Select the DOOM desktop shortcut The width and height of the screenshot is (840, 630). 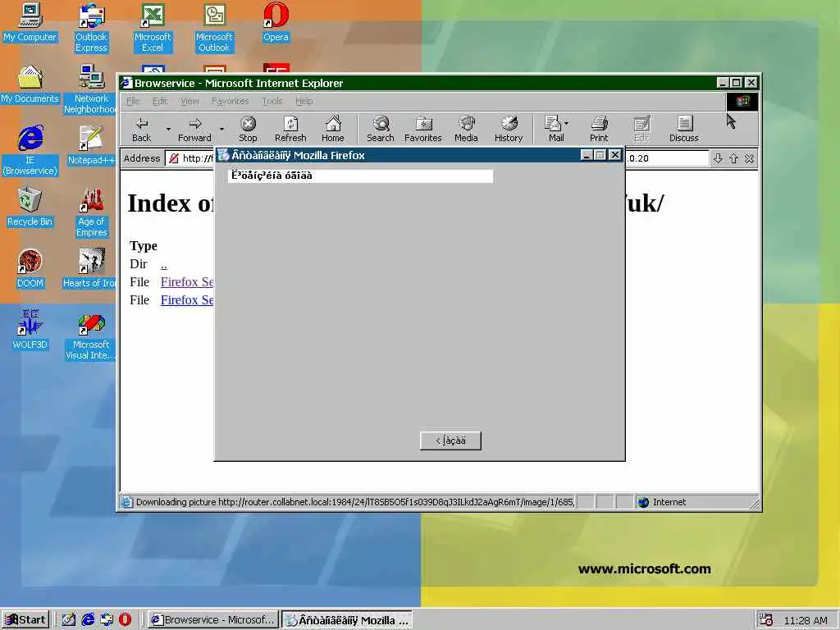click(x=30, y=268)
